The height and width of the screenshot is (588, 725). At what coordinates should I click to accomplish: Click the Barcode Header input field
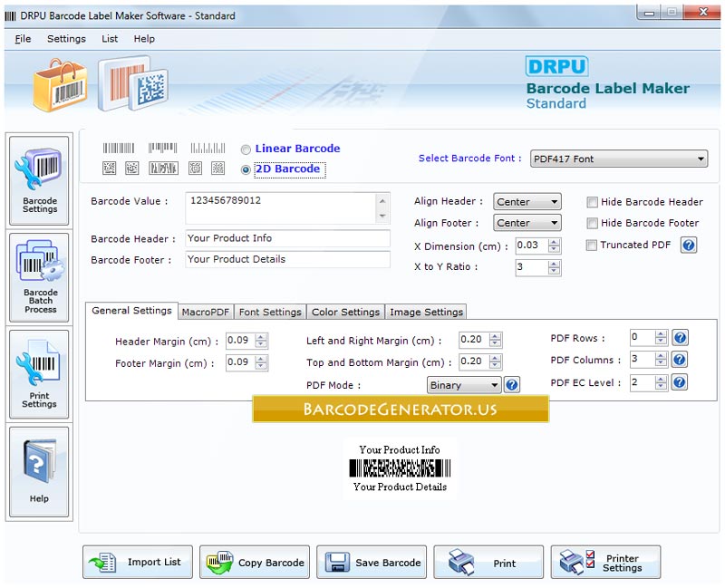287,238
